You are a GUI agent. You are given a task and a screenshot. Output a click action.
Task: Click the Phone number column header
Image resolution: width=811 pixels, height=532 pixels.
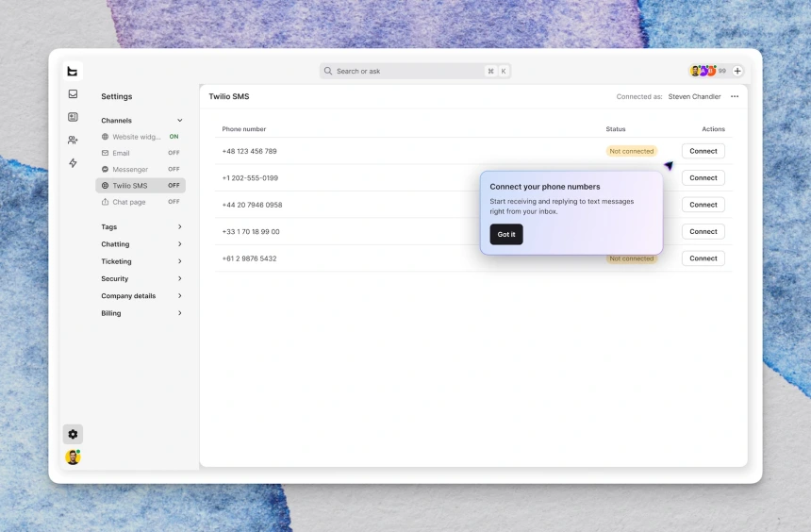coord(244,129)
